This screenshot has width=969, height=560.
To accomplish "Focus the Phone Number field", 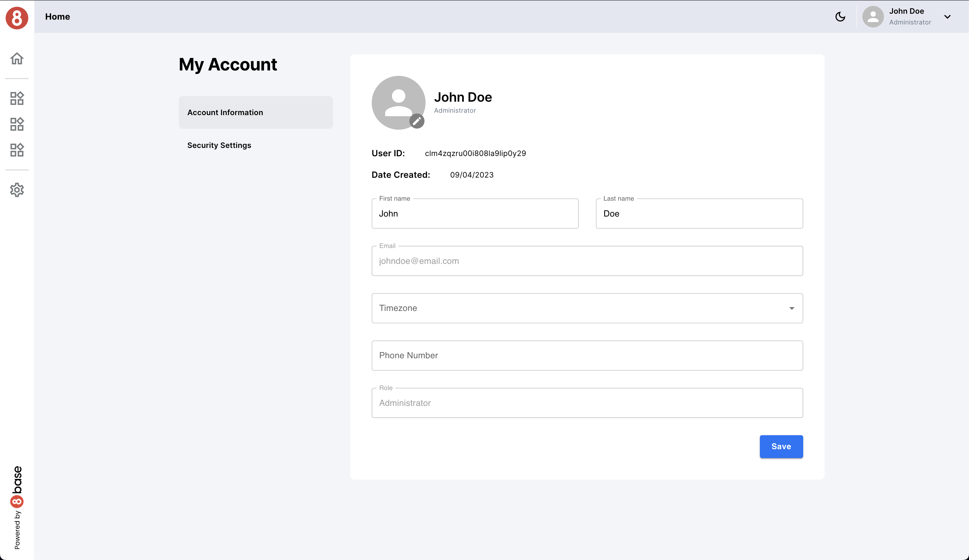I will coord(587,356).
